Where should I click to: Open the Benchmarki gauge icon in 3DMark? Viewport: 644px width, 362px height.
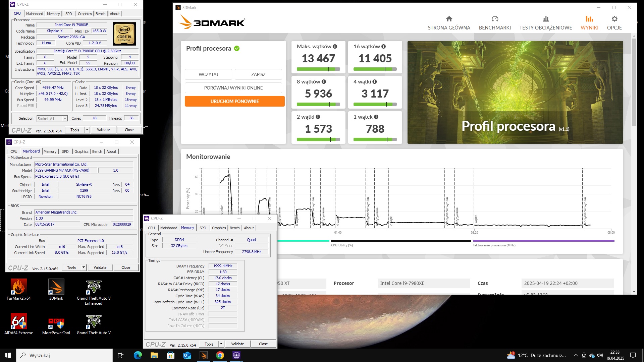click(495, 19)
